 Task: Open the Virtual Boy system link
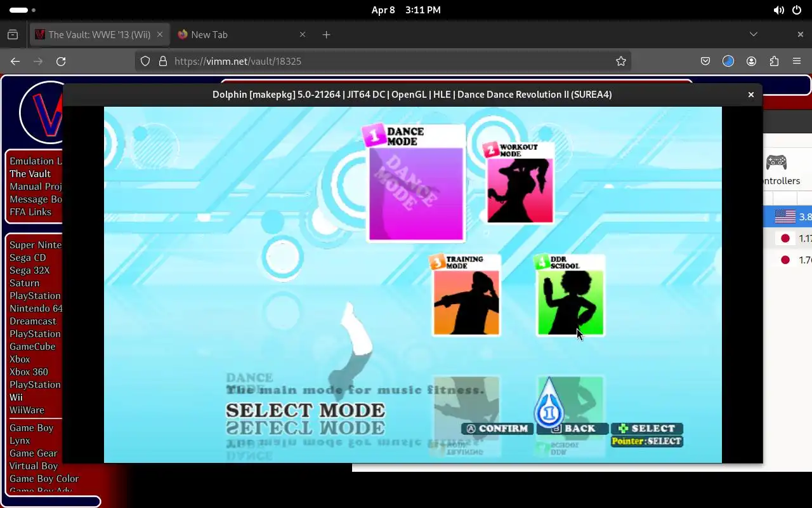point(34,465)
